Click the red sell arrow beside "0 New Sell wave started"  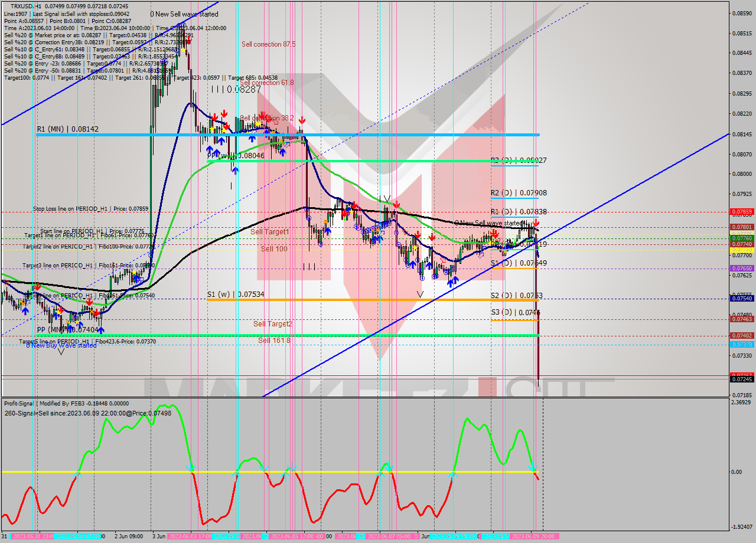pos(536,223)
